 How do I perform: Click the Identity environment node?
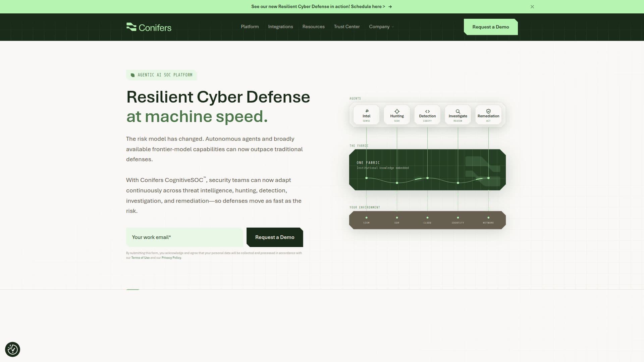458,220
